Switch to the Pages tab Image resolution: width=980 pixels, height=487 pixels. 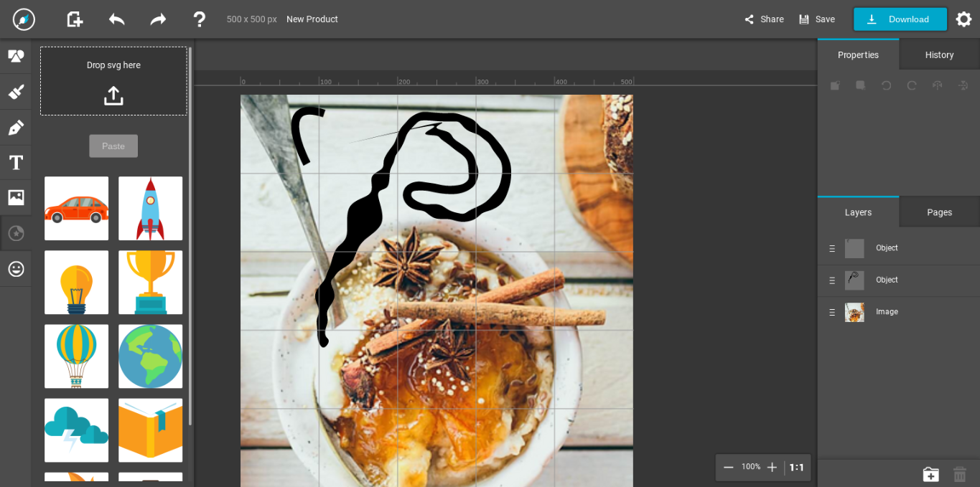click(x=939, y=212)
